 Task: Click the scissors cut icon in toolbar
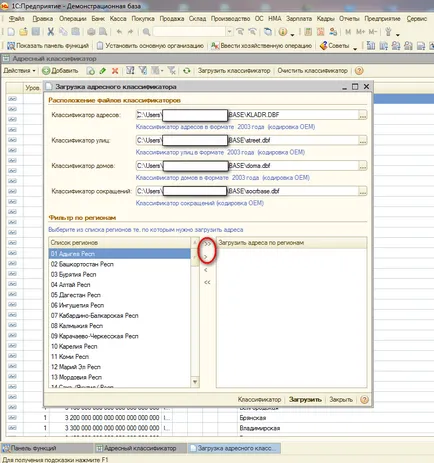(x=51, y=32)
